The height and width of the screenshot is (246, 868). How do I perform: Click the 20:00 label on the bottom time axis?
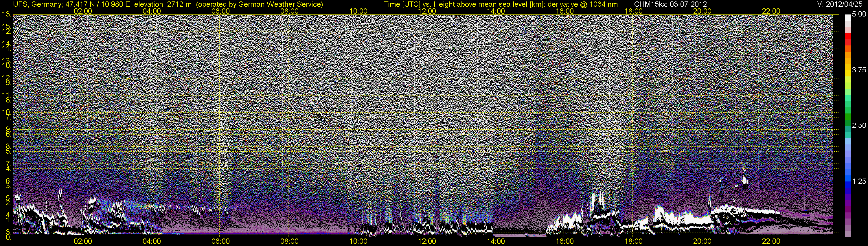(x=702, y=242)
